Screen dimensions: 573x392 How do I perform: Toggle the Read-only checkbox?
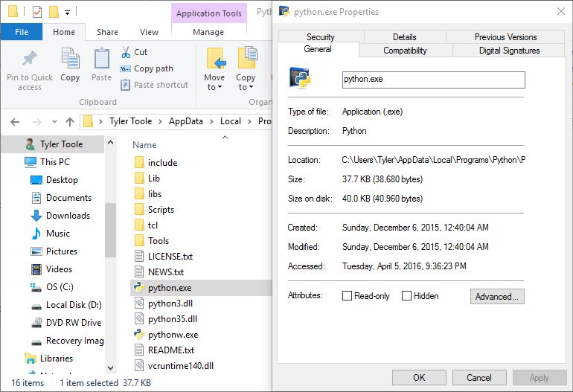point(347,295)
